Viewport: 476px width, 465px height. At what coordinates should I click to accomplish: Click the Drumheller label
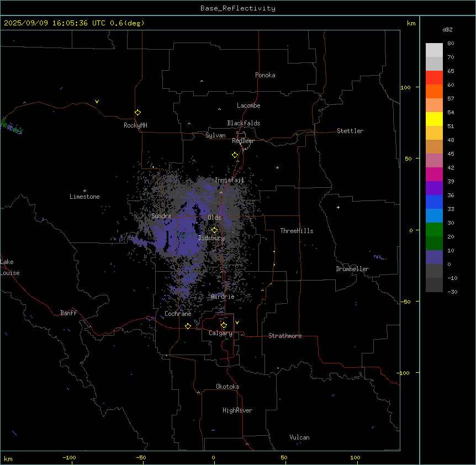(x=352, y=269)
